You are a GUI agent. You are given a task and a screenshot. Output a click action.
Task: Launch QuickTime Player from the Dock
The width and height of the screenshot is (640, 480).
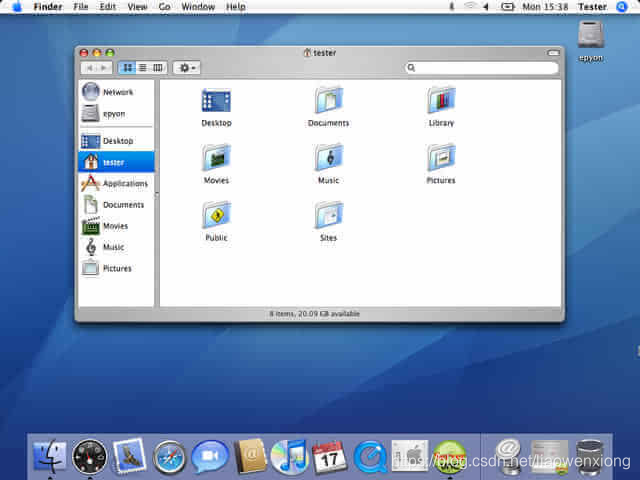pyautogui.click(x=370, y=457)
